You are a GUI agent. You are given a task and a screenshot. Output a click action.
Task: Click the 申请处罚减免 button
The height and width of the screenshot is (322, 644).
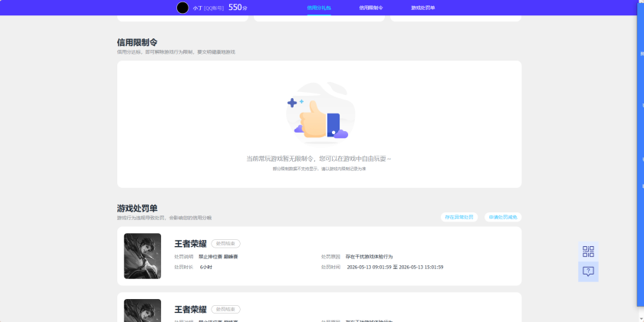click(503, 217)
